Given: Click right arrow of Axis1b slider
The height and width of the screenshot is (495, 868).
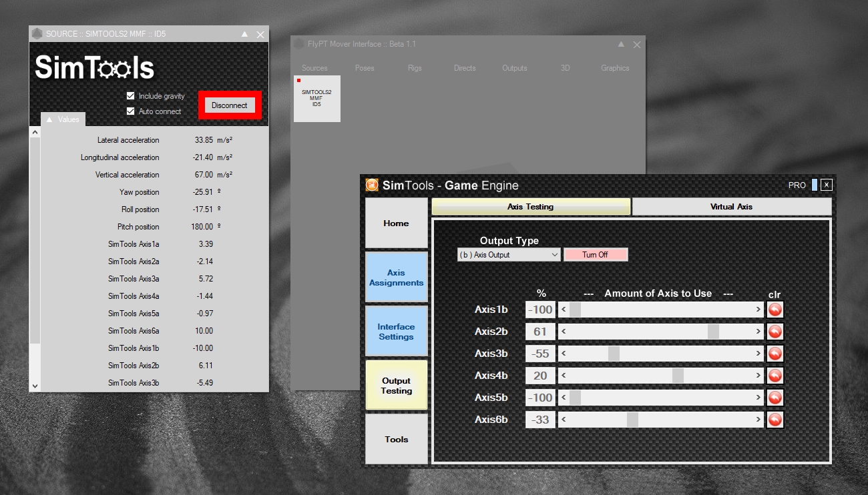Looking at the screenshot, I should pyautogui.click(x=758, y=310).
